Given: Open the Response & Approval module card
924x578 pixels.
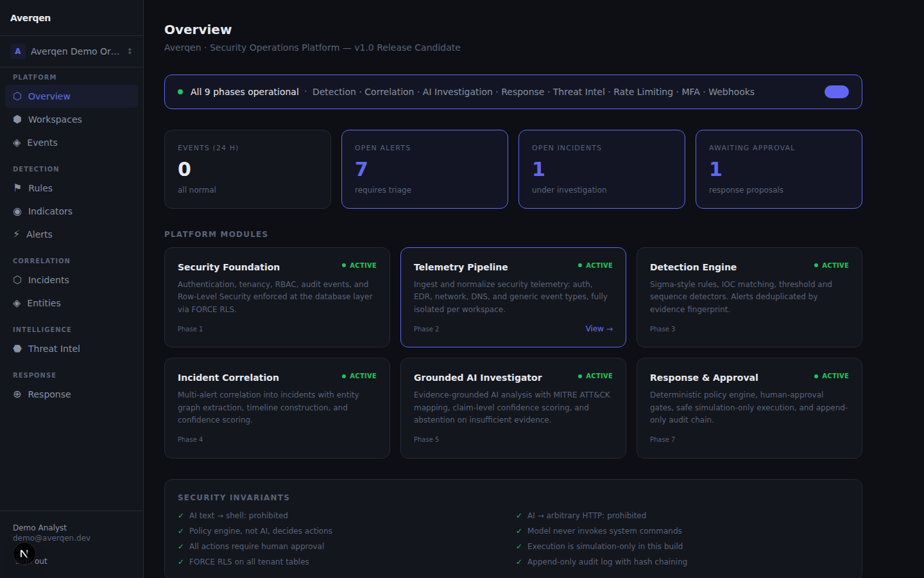Looking at the screenshot, I should tap(749, 408).
